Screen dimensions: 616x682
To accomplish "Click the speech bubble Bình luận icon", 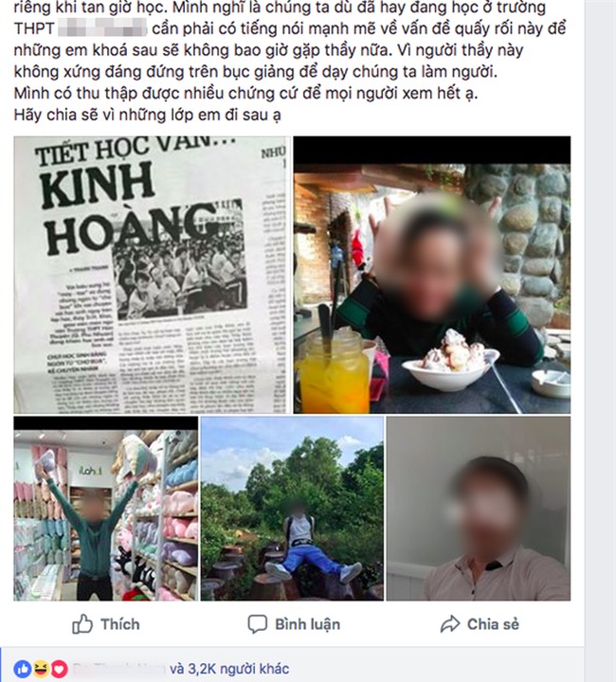I will pyautogui.click(x=257, y=624).
